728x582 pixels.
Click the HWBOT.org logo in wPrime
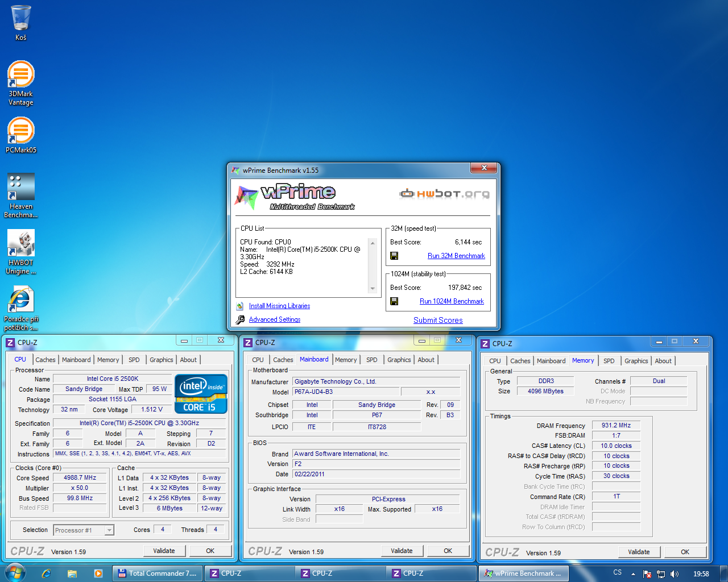[444, 194]
